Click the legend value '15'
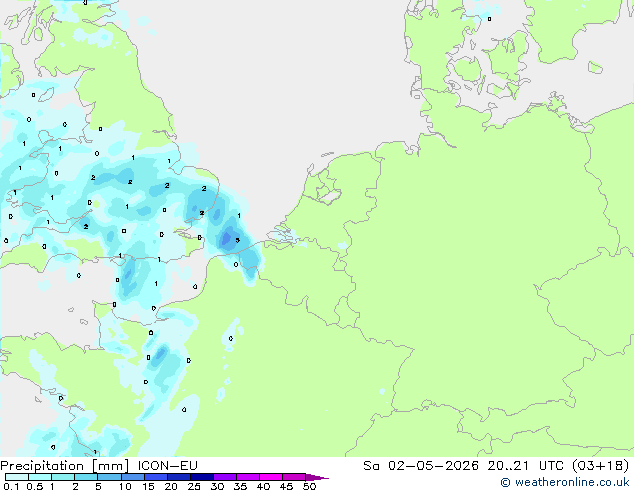The image size is (634, 490). (x=148, y=486)
